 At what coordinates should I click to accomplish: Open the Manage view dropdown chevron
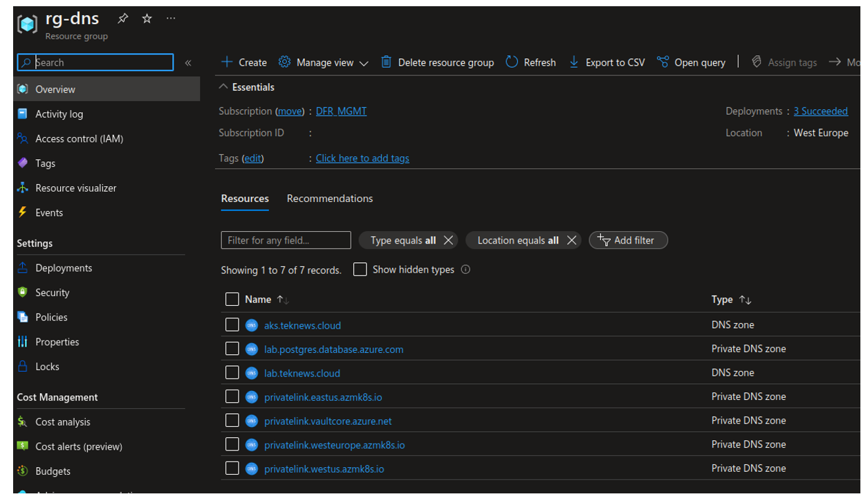[x=364, y=63]
